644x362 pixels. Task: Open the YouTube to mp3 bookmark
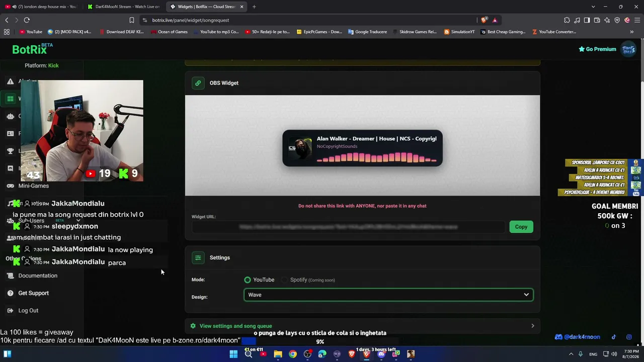tap(215, 32)
